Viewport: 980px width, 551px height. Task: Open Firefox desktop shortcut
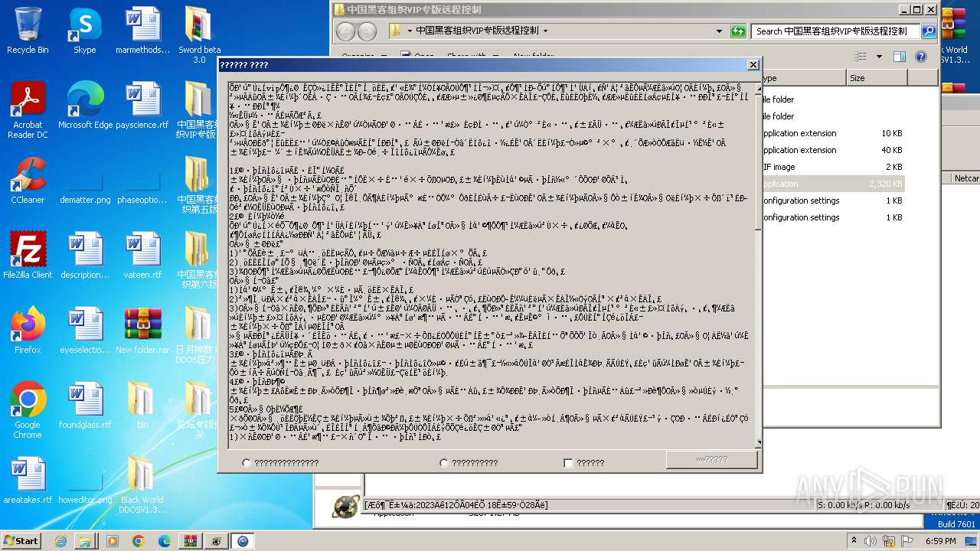[28, 331]
